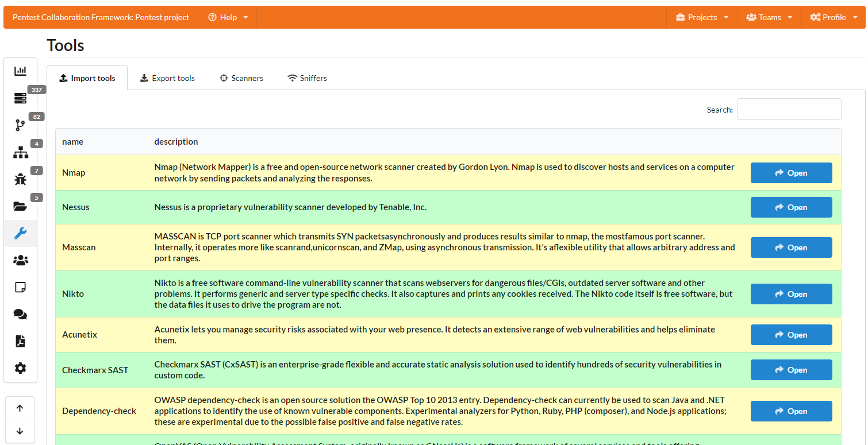This screenshot has width=868, height=445.
Task: Open the project settings gear icon
Action: click(x=20, y=368)
